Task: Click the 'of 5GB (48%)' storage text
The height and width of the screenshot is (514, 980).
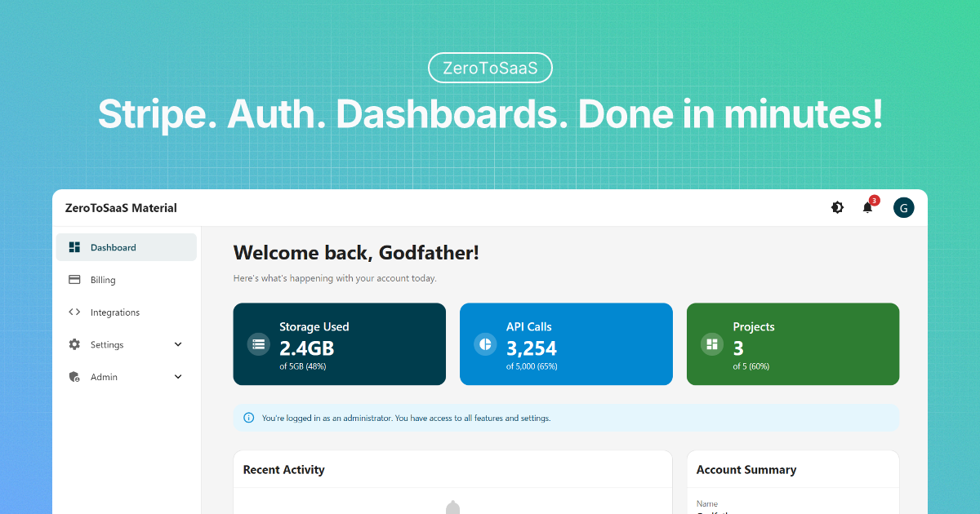Action: [x=303, y=366]
